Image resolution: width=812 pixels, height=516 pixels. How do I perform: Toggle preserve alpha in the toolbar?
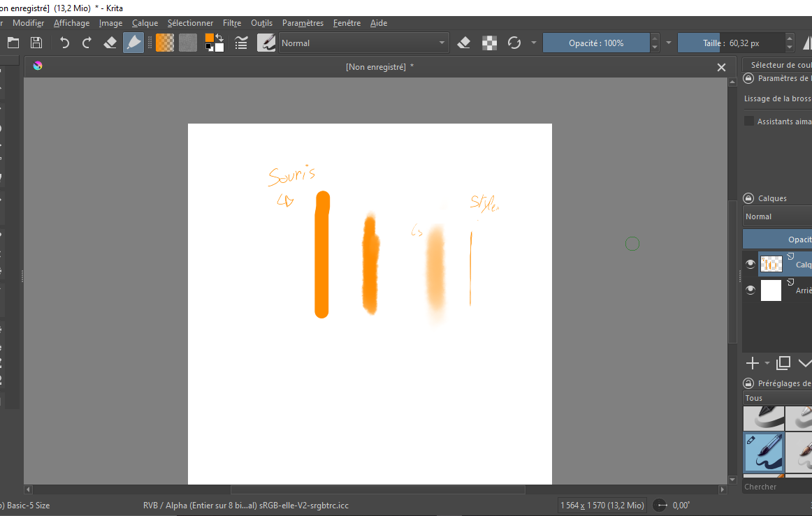point(489,42)
